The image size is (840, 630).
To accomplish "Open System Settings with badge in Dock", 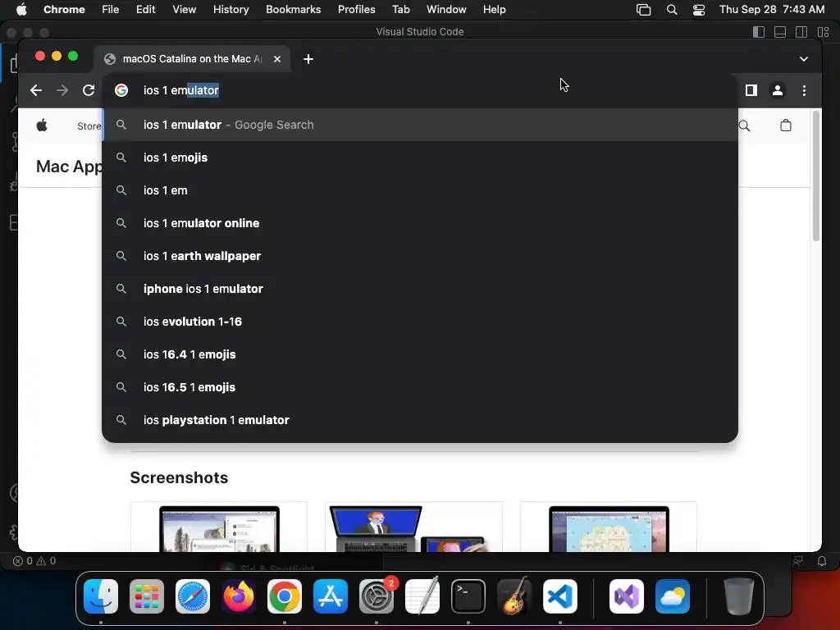I will [x=377, y=596].
